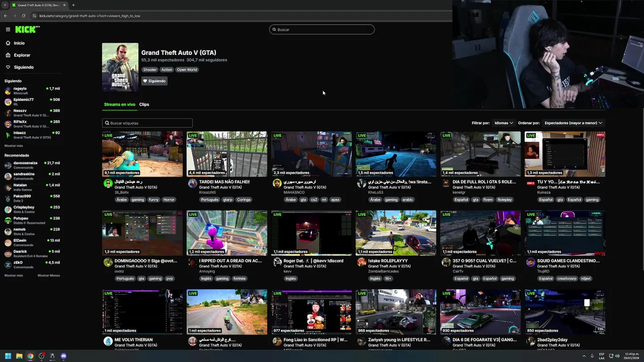Collapse recommended list with Mostrar Menos
The image size is (644, 362).
point(49,276)
